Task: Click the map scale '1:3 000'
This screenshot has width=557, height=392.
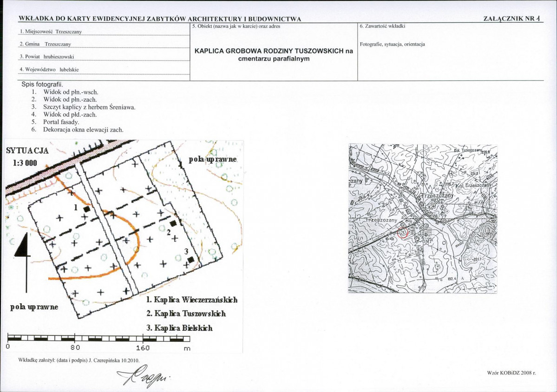Action: [25, 163]
